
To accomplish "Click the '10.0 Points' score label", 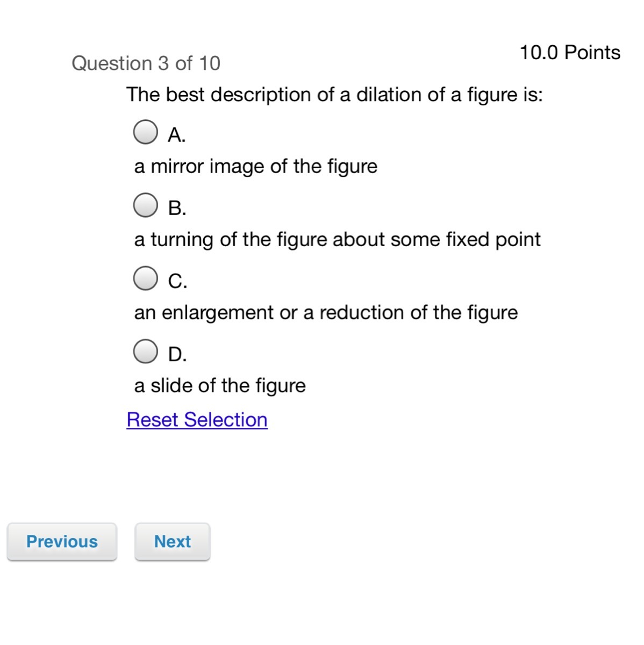I will tap(570, 53).
